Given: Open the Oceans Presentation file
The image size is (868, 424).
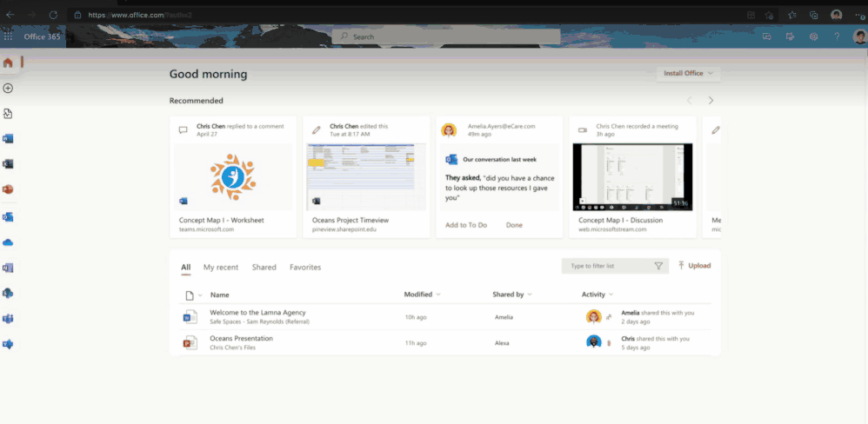Looking at the screenshot, I should (x=241, y=338).
